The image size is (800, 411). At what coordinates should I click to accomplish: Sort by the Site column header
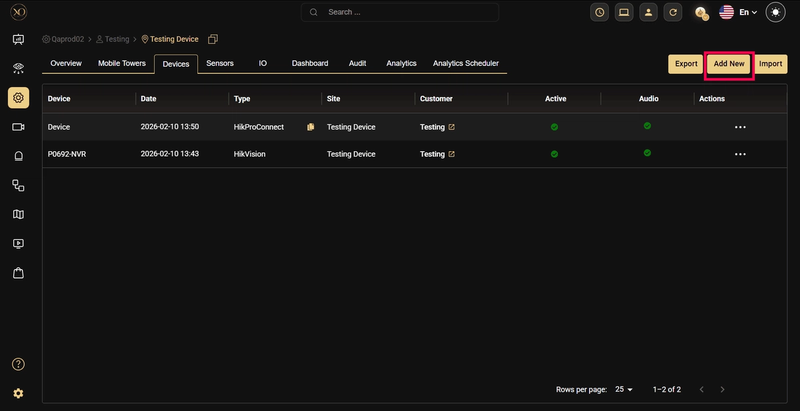pos(334,99)
